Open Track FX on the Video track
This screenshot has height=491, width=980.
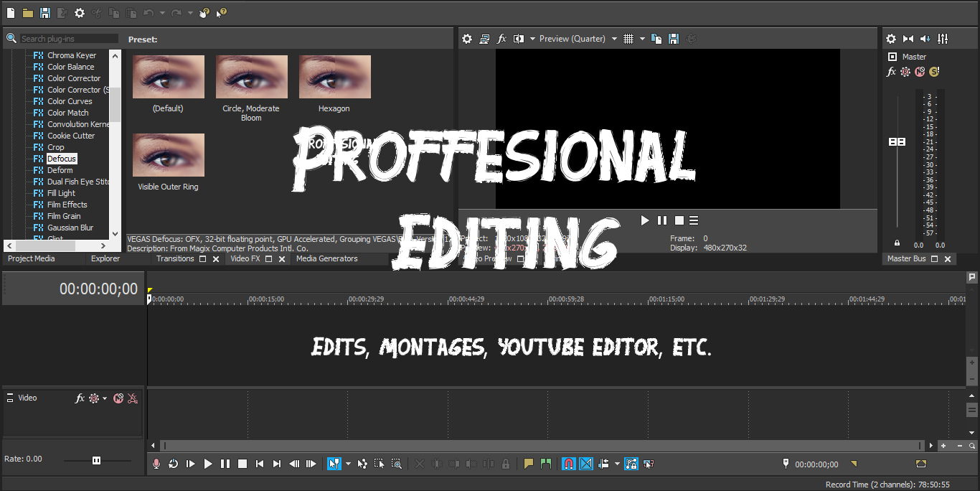(80, 398)
